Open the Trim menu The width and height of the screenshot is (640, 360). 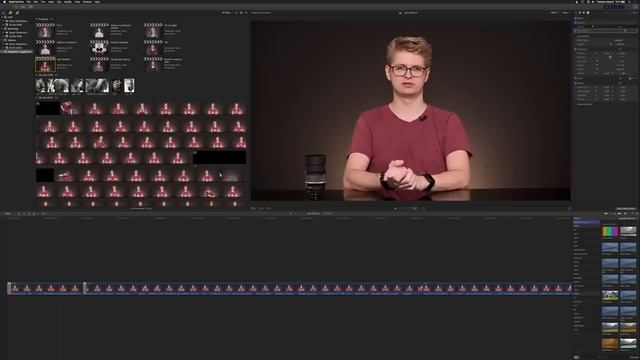[44, 2]
